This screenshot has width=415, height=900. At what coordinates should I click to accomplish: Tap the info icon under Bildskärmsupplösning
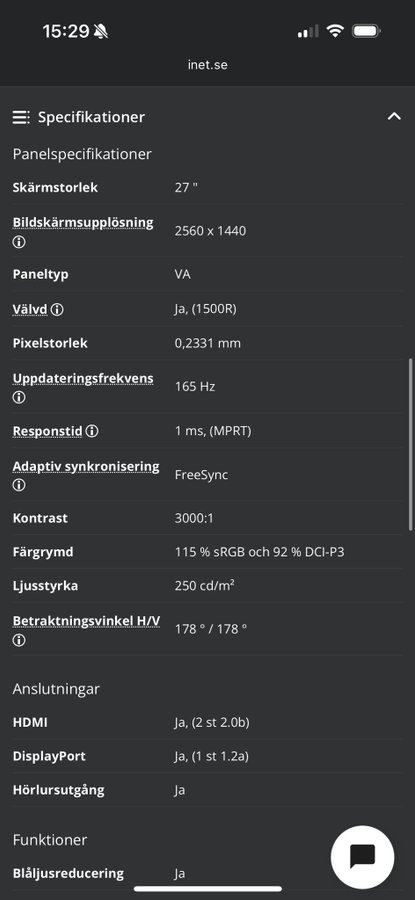(x=19, y=242)
